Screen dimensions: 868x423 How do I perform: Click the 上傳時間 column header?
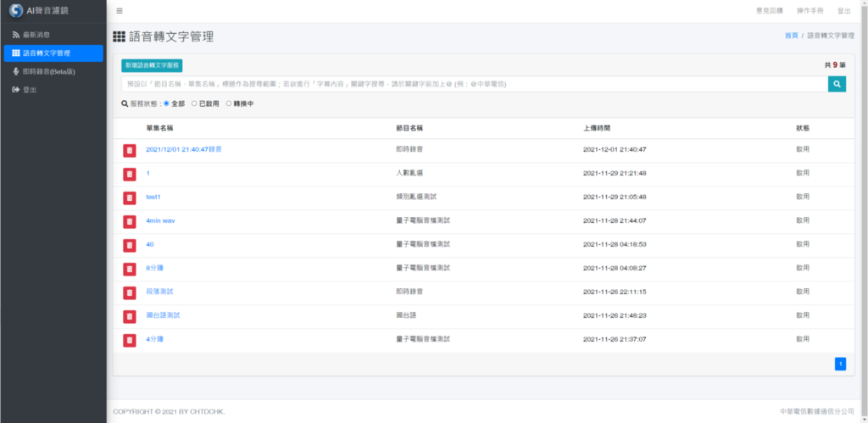(597, 128)
